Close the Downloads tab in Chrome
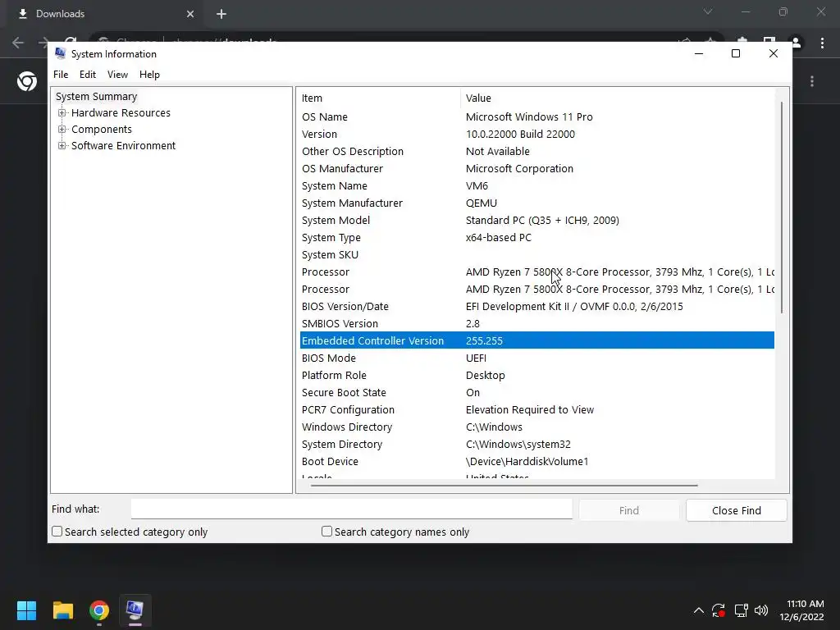This screenshot has height=630, width=840. (190, 14)
